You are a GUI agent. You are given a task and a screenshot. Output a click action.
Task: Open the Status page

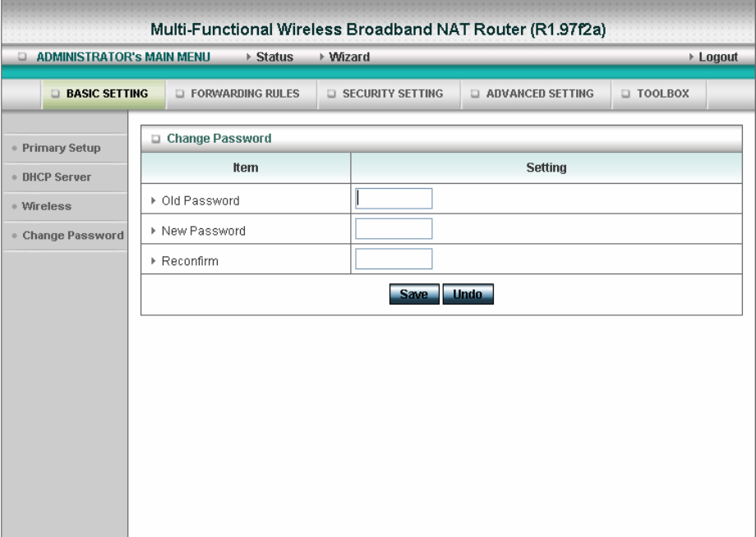tap(274, 57)
